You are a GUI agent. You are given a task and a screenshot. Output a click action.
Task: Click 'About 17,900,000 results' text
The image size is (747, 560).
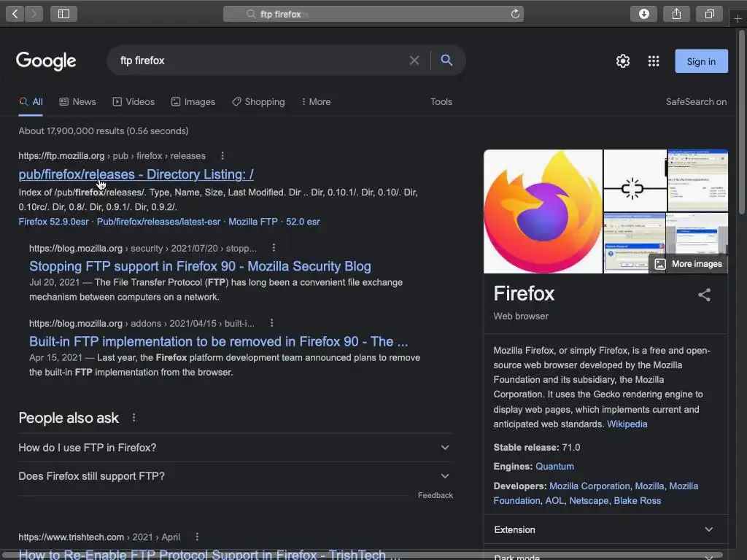(104, 131)
